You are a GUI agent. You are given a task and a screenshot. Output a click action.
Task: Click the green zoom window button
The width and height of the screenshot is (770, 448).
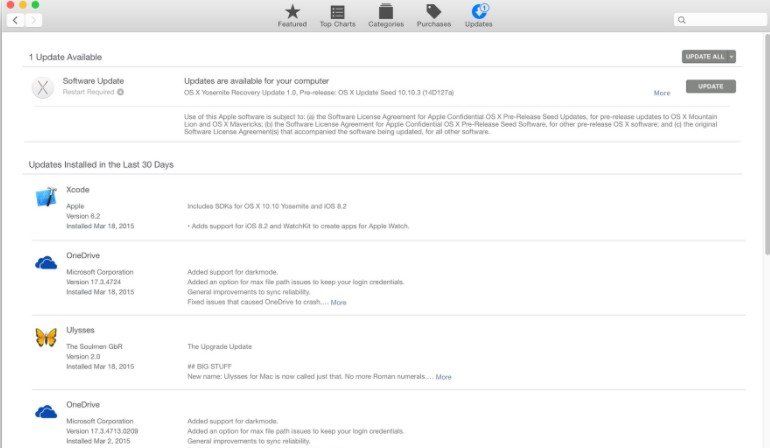[35, 4]
